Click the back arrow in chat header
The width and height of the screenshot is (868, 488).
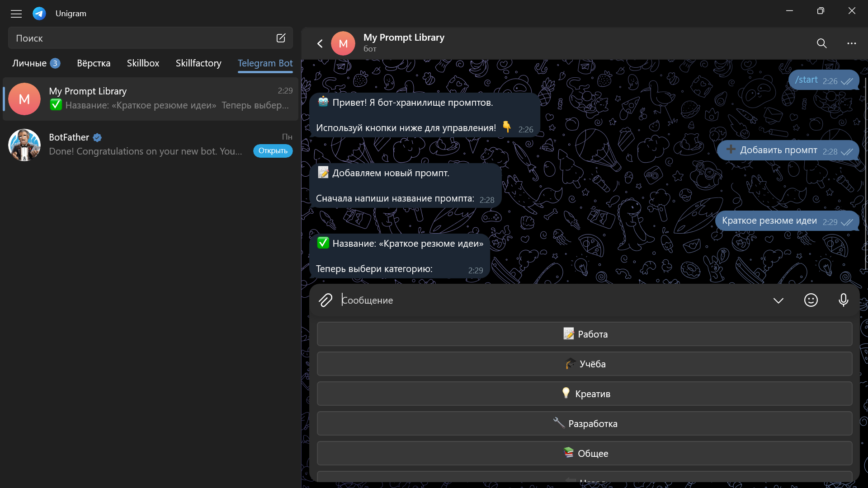click(320, 43)
